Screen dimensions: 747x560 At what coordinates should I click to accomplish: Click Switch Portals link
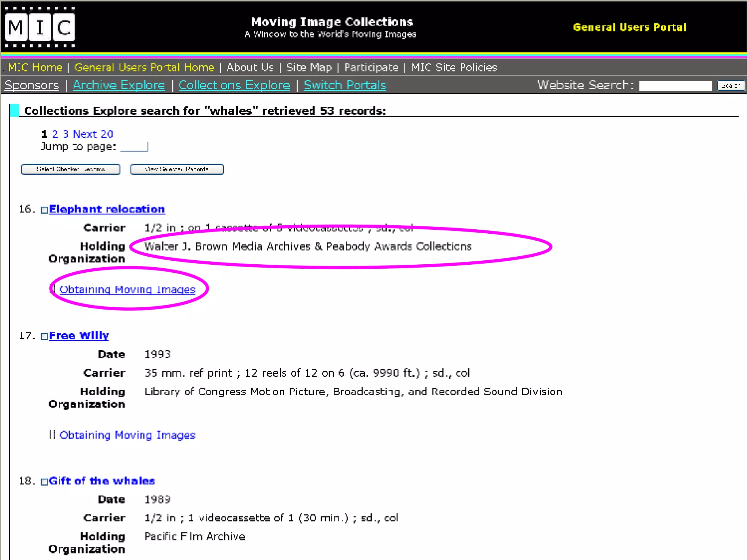[x=345, y=85]
